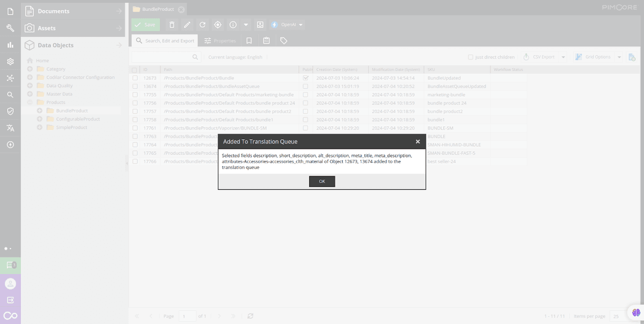Expand the SimpleProduct folder

point(40,127)
